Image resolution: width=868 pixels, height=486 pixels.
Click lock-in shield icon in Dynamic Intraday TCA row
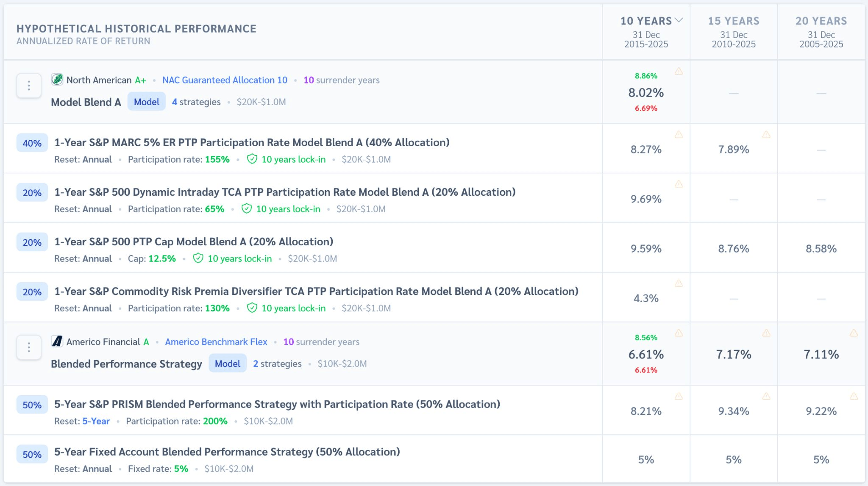click(x=247, y=209)
